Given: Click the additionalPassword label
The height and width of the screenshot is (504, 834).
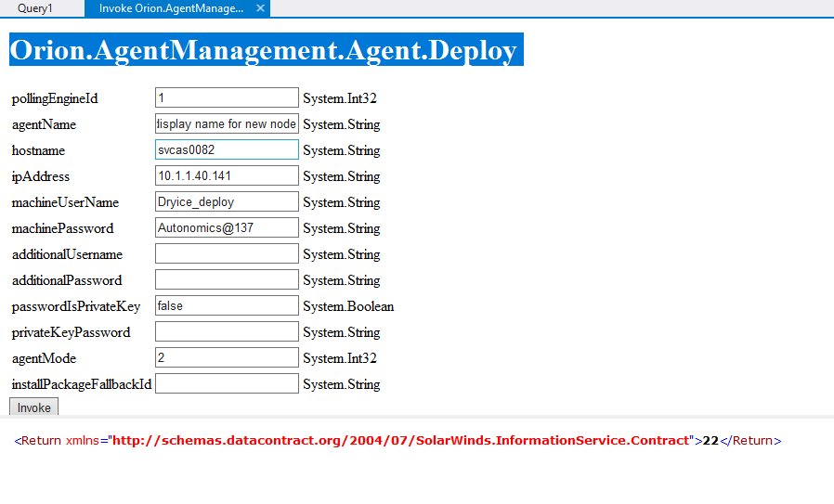Looking at the screenshot, I should pos(67,280).
